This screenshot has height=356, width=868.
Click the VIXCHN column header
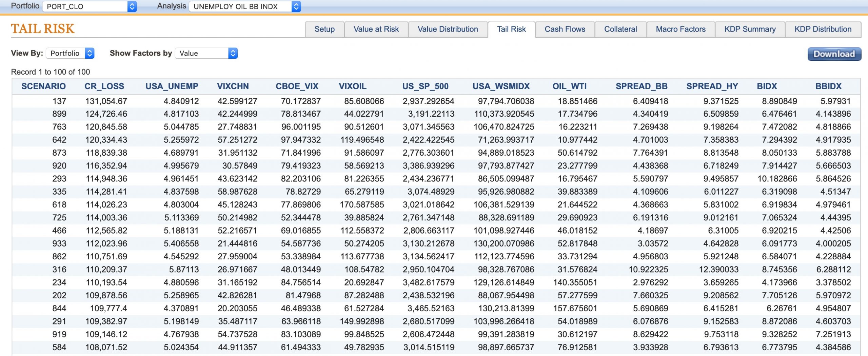[x=233, y=86]
